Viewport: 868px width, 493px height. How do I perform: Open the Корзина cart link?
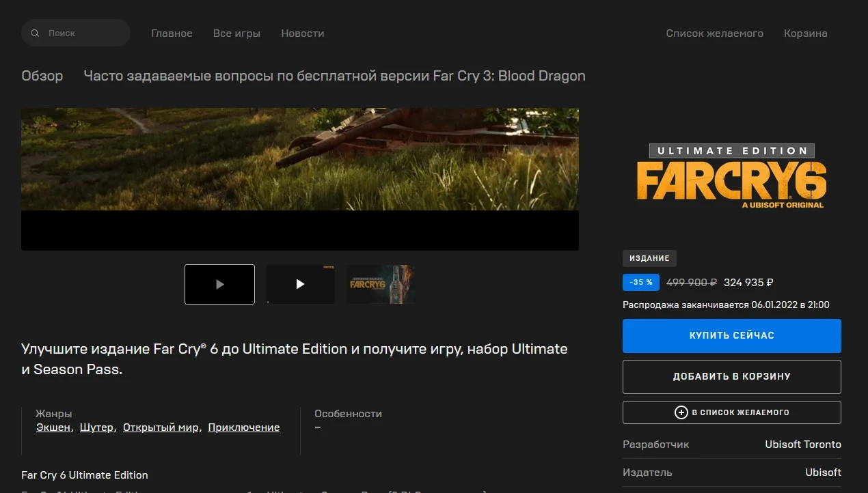click(x=806, y=33)
